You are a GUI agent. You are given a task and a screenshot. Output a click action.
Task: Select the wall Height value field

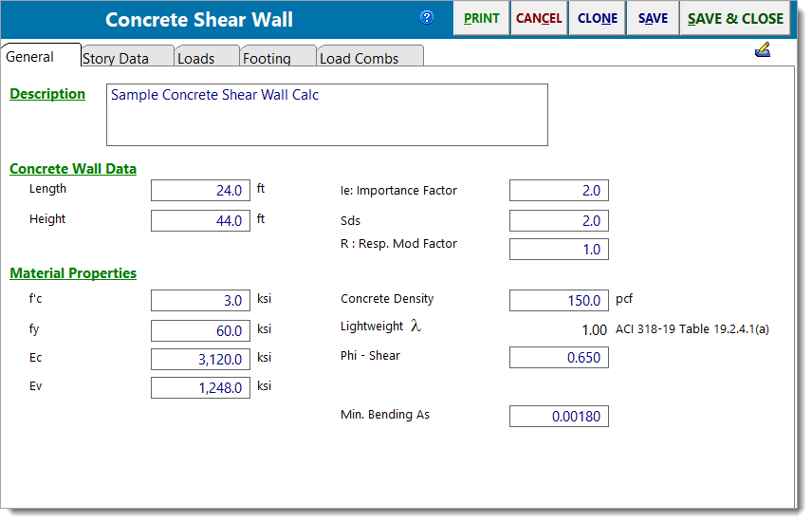pos(200,221)
